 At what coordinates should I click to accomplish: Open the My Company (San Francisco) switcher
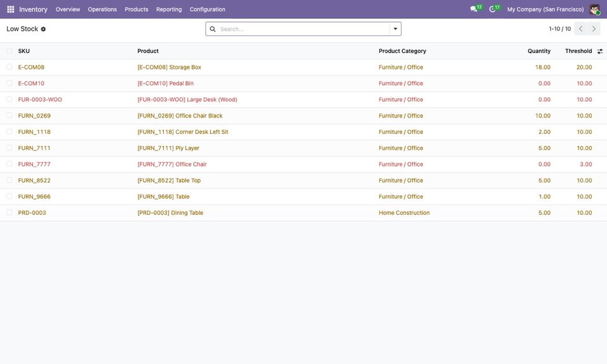click(x=546, y=9)
